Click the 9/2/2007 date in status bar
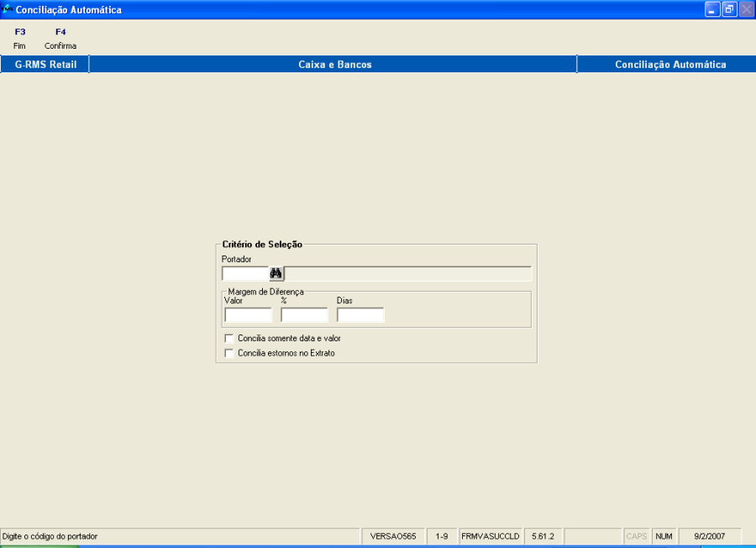 click(x=709, y=536)
